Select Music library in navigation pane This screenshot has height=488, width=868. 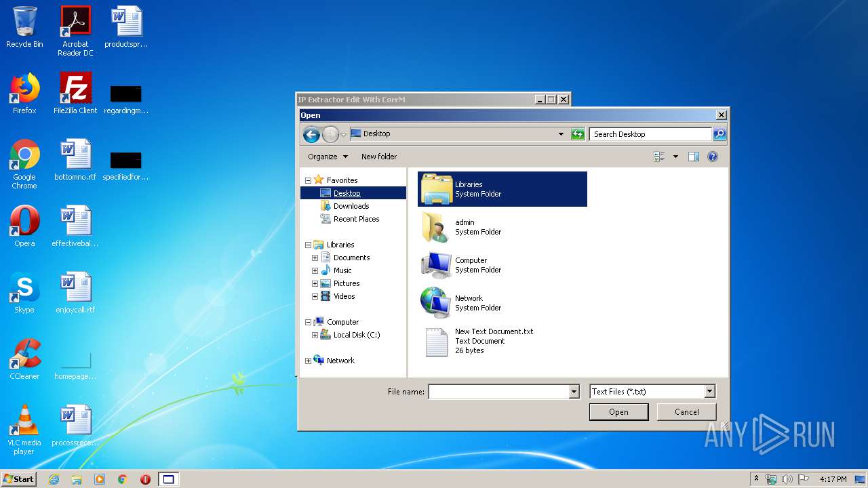pos(342,270)
